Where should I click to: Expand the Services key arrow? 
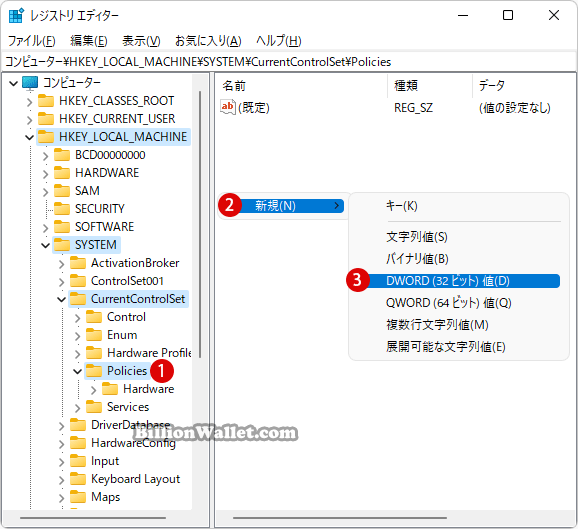point(77,408)
